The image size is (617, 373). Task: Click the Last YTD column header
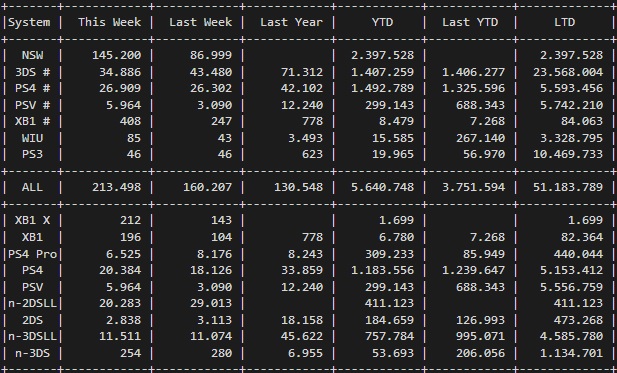pos(470,22)
